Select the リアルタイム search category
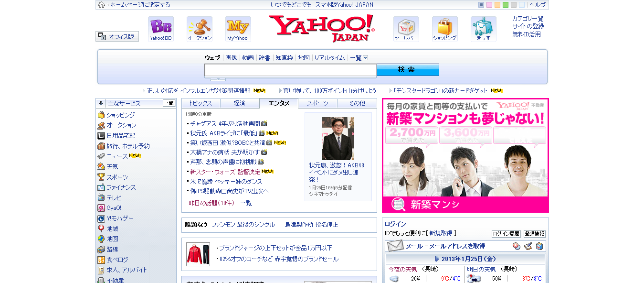644x283 pixels. [329, 58]
